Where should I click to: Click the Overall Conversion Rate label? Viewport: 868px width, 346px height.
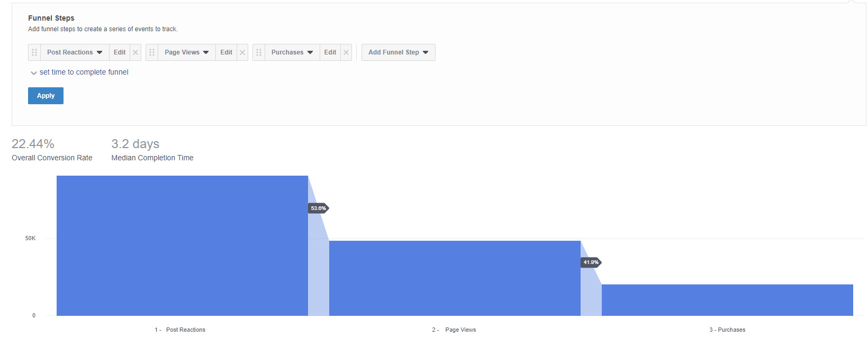(x=52, y=158)
